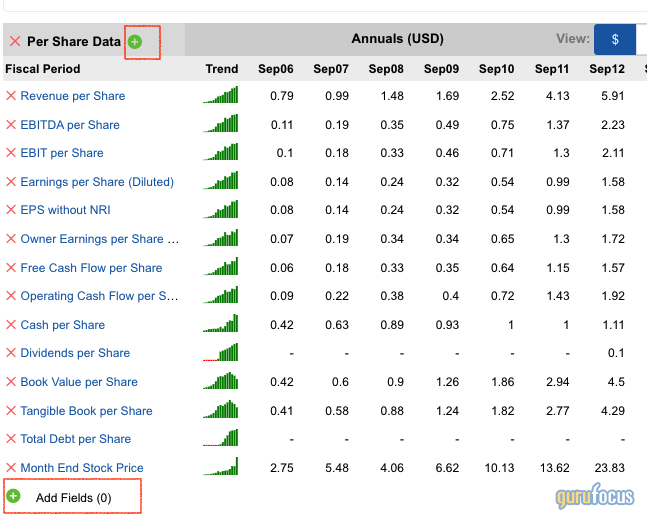The image size is (647, 520).
Task: Remove the Month End Stock Price row
Action: [11, 467]
